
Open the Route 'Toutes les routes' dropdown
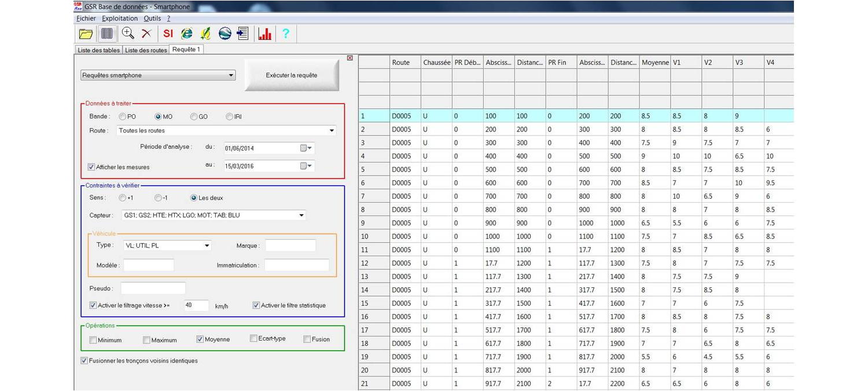coord(332,131)
